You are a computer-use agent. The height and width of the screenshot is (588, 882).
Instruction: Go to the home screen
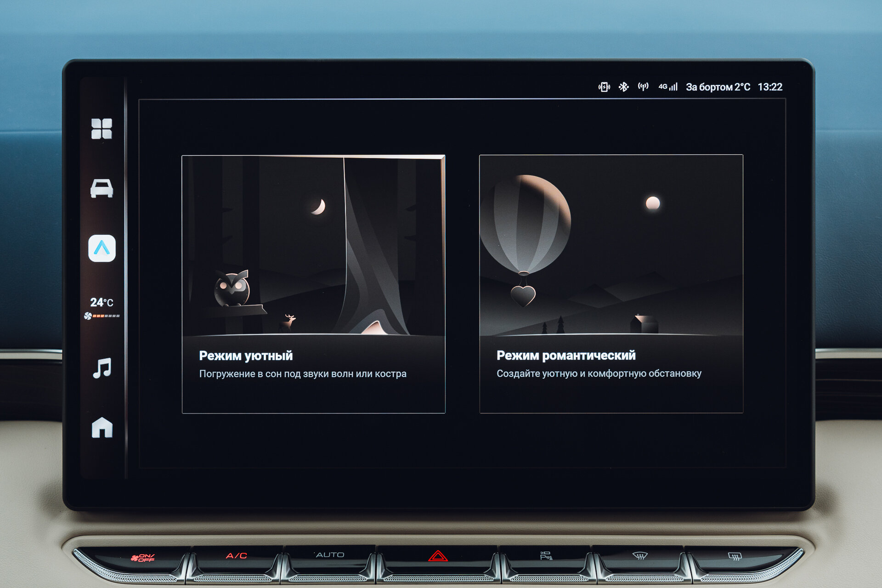[102, 428]
